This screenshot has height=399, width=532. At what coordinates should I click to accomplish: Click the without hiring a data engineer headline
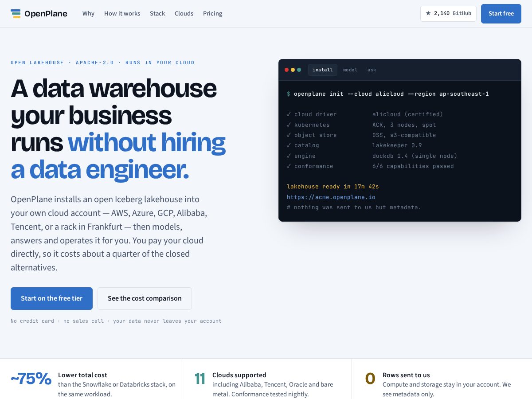click(x=118, y=156)
